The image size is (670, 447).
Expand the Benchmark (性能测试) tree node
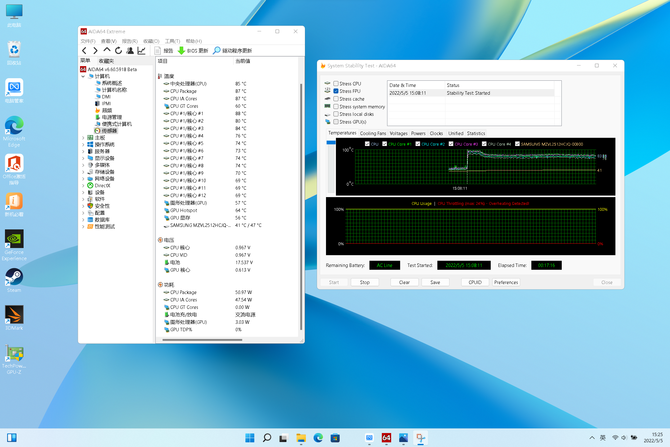(83, 226)
